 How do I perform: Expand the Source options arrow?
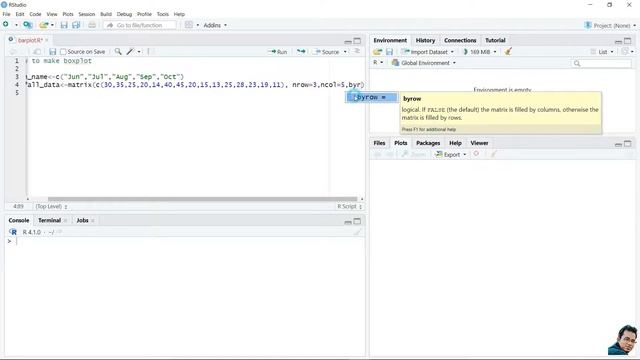(345, 52)
